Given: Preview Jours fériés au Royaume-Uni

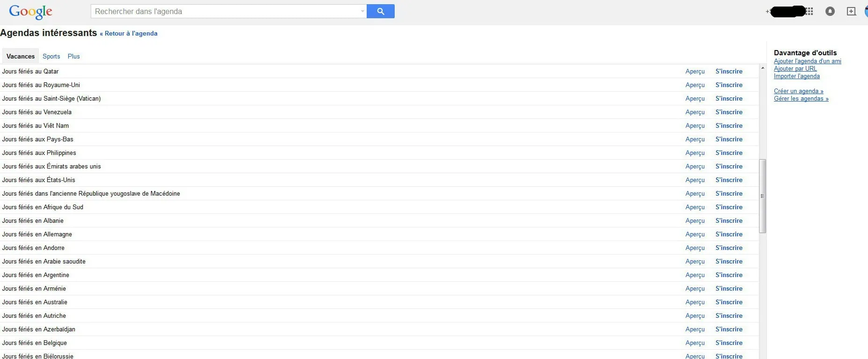Looking at the screenshot, I should 695,85.
